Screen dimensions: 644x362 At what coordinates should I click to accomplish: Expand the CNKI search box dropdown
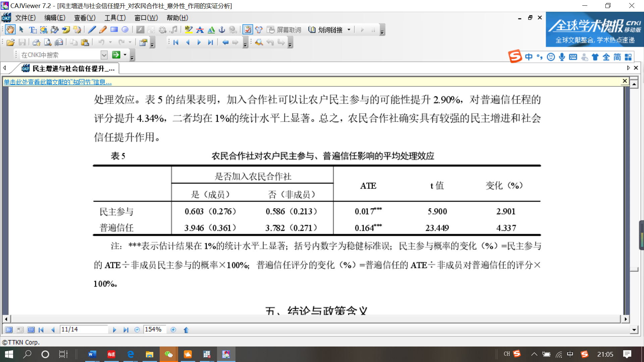[104, 55]
